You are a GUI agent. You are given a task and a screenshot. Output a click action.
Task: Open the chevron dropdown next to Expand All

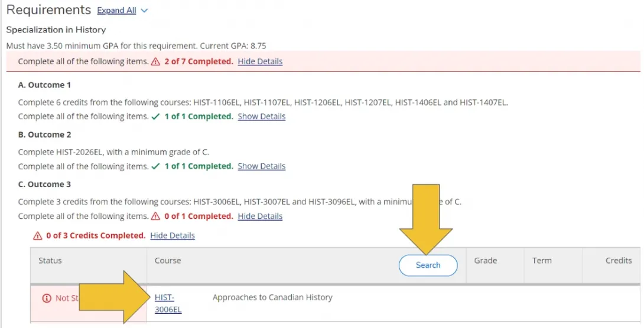coord(145,11)
